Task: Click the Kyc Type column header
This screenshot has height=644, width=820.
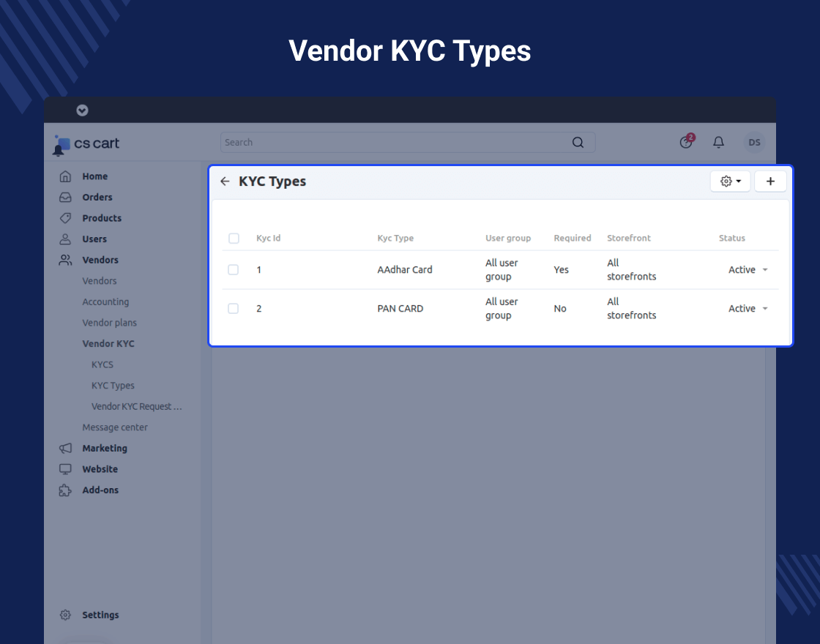Action: click(395, 238)
